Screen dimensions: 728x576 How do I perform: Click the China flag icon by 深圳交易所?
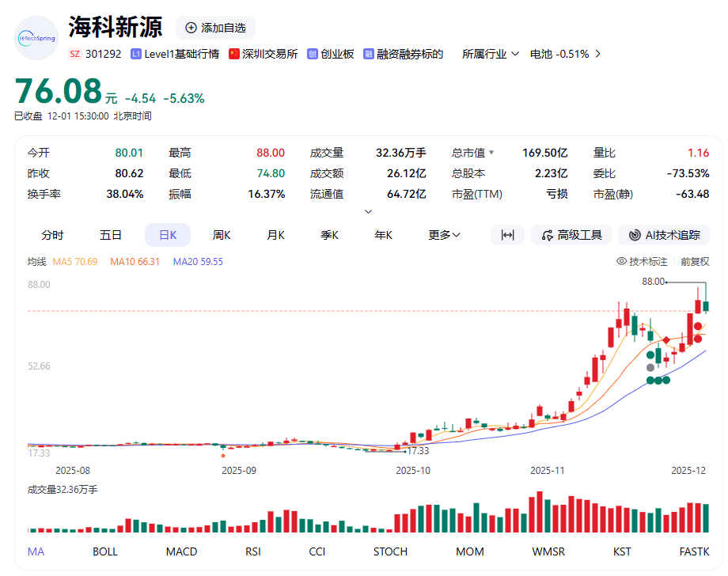click(234, 54)
